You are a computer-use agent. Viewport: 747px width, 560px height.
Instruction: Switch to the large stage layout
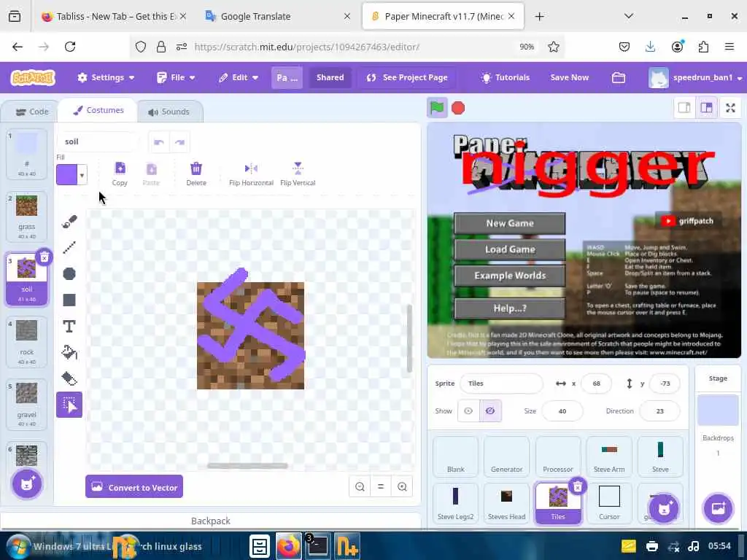[x=706, y=108]
